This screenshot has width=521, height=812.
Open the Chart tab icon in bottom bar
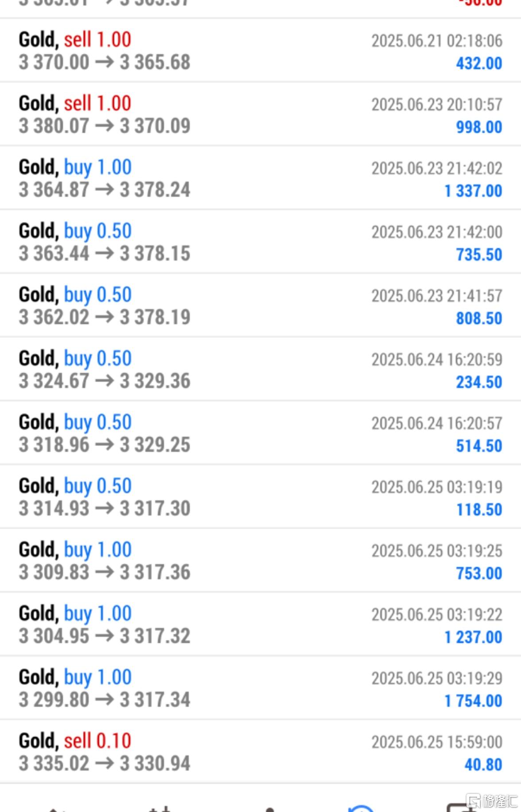(x=160, y=808)
